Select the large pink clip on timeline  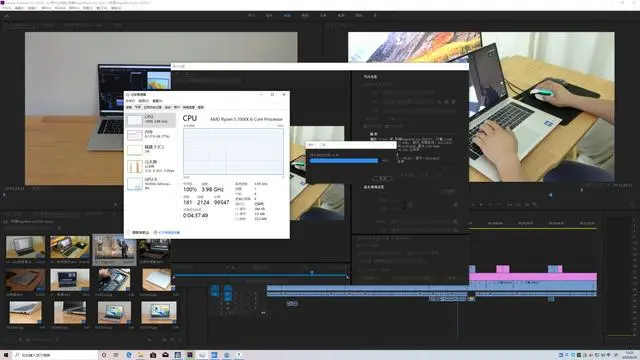click(533, 276)
